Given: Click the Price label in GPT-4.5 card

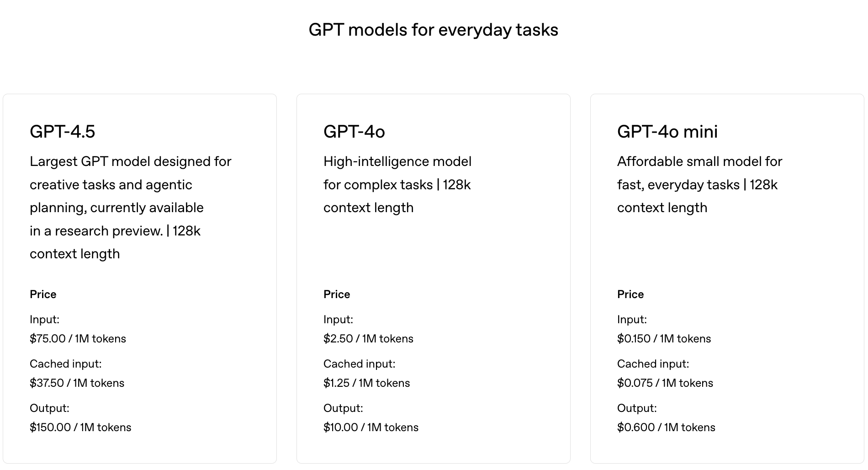Looking at the screenshot, I should (43, 294).
